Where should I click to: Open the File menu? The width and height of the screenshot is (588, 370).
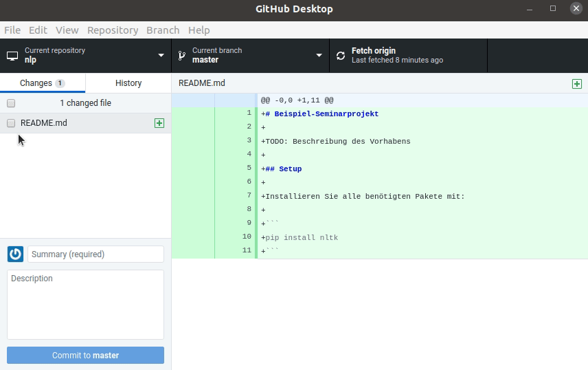tap(12, 30)
